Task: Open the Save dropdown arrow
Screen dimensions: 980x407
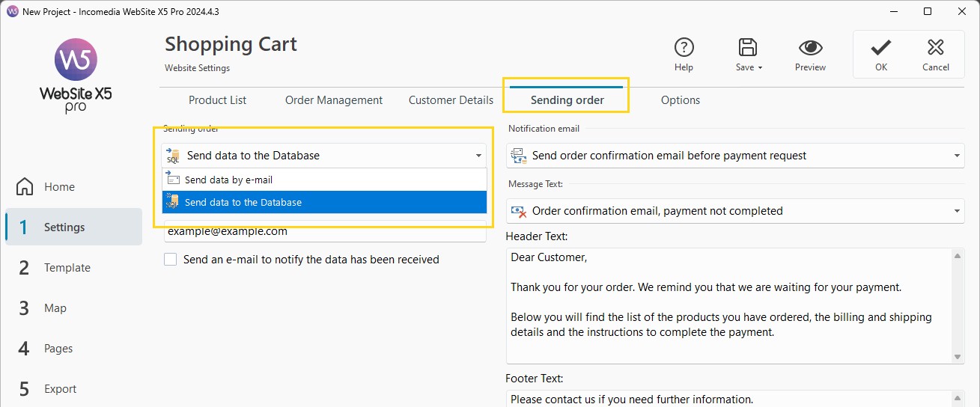Action: coord(760,67)
